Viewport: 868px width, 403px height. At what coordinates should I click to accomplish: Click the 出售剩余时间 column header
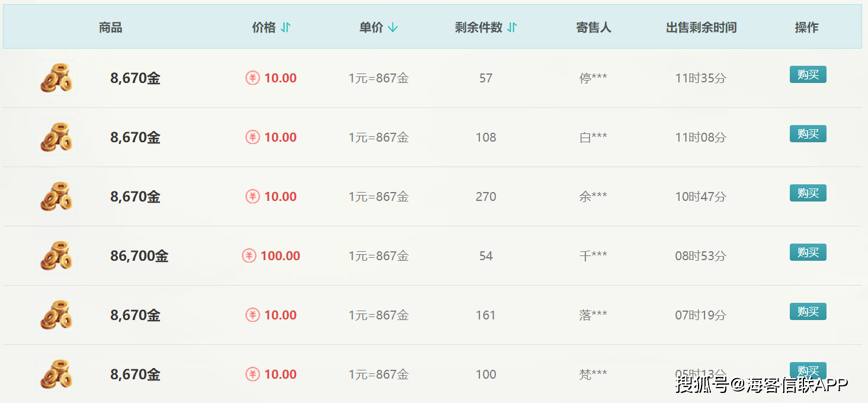point(701,27)
